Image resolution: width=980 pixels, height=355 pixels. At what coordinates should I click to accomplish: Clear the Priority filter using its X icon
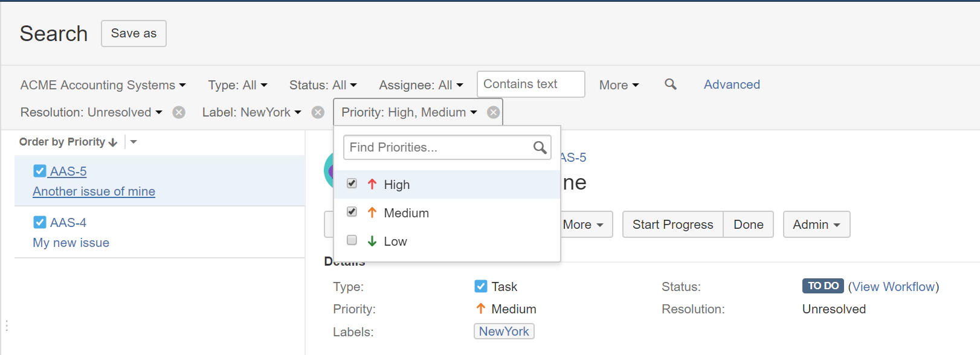[494, 112]
